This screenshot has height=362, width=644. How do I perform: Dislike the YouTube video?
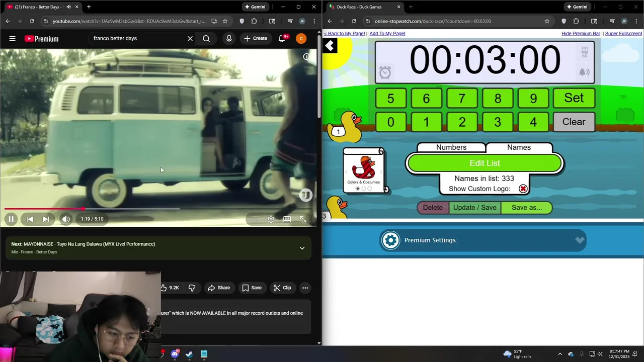pos(192,288)
